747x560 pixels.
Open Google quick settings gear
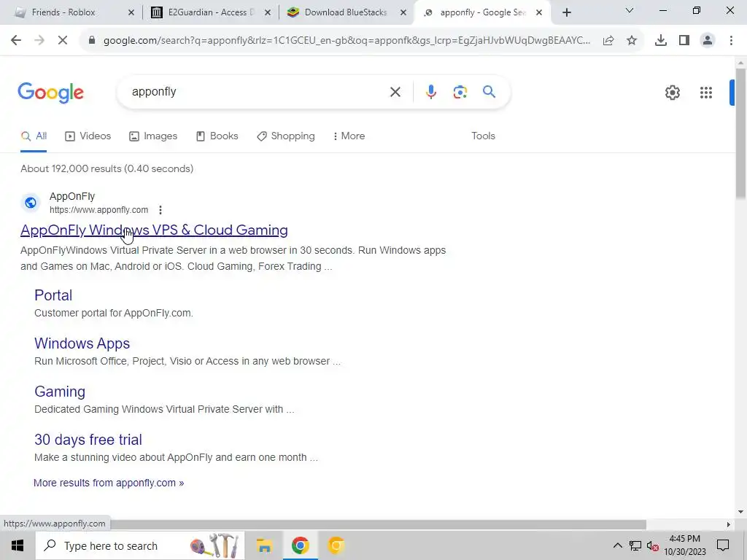(673, 93)
